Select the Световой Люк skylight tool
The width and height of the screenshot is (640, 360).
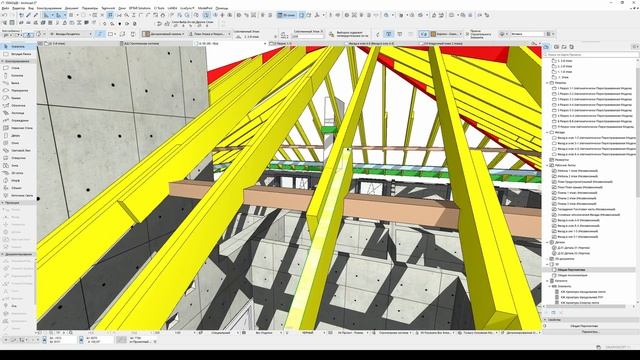tap(18, 150)
